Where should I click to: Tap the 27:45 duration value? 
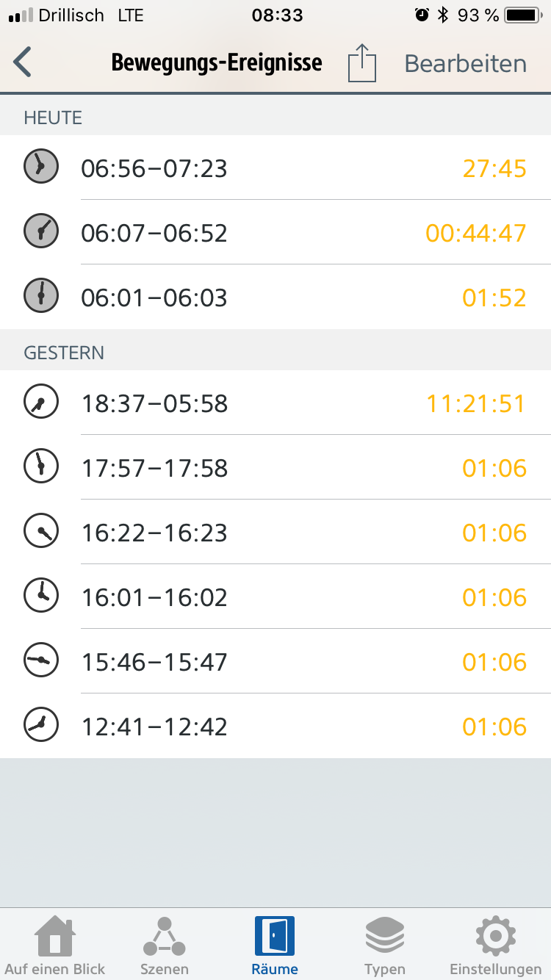point(494,168)
